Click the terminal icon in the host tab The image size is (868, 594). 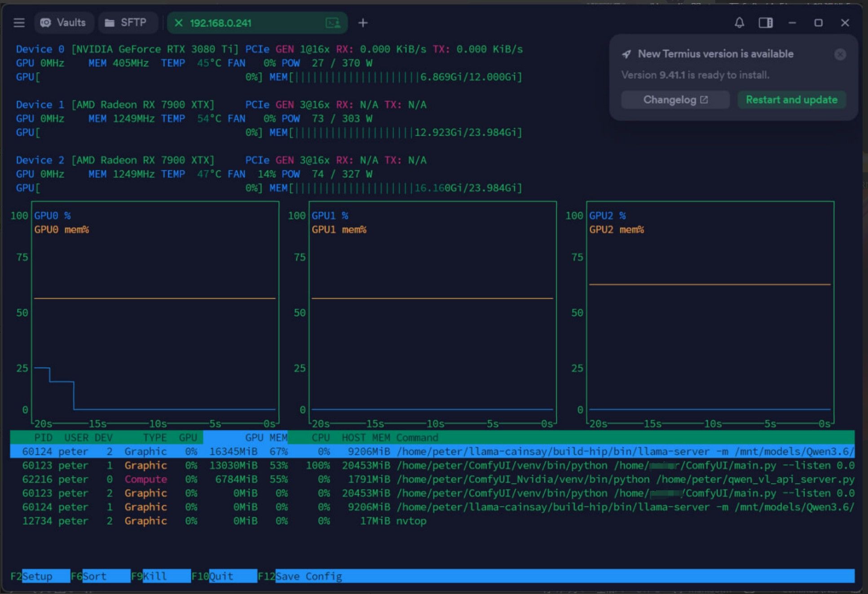333,23
